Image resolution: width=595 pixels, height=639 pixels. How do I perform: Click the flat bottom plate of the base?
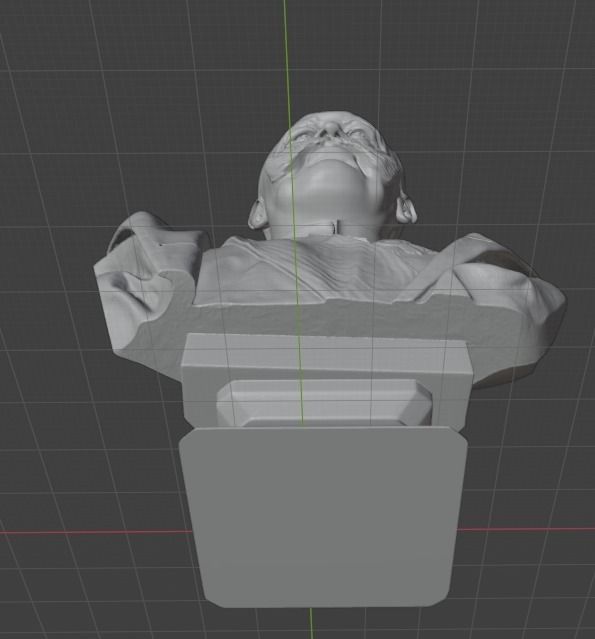click(323, 517)
